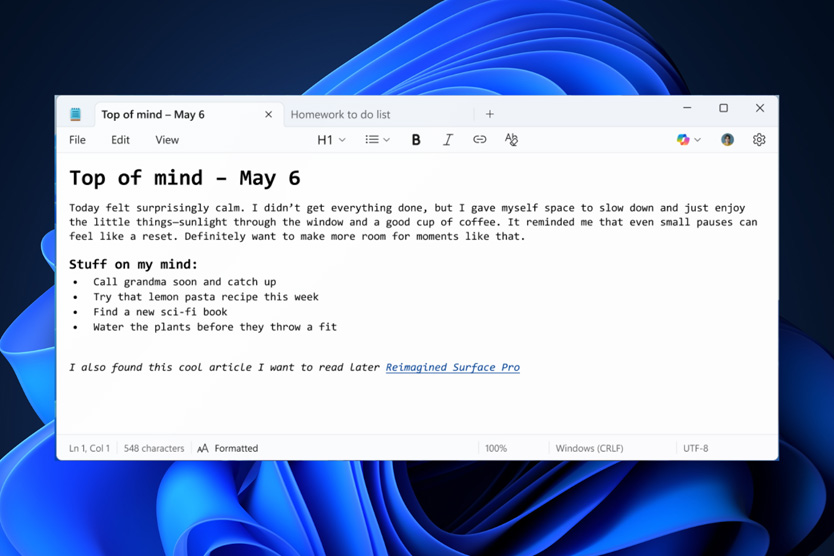Click the 'Call grandma soon and catch up' bullet
This screenshot has width=834, height=556.
coord(185,282)
